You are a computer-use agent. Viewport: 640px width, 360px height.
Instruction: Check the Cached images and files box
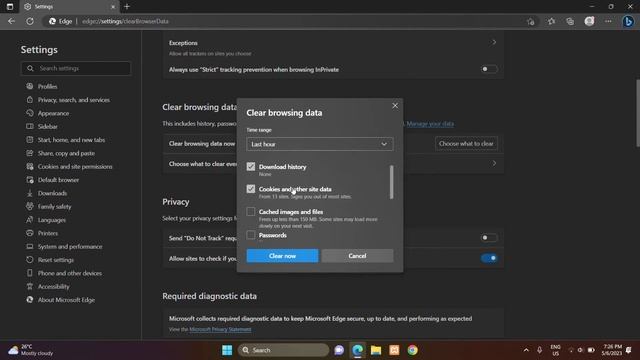click(251, 211)
